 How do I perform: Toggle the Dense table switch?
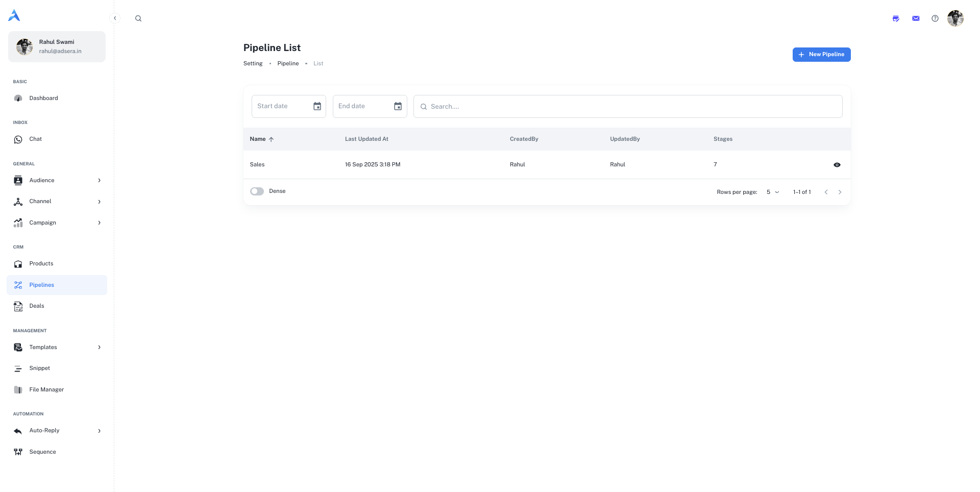[x=257, y=191]
